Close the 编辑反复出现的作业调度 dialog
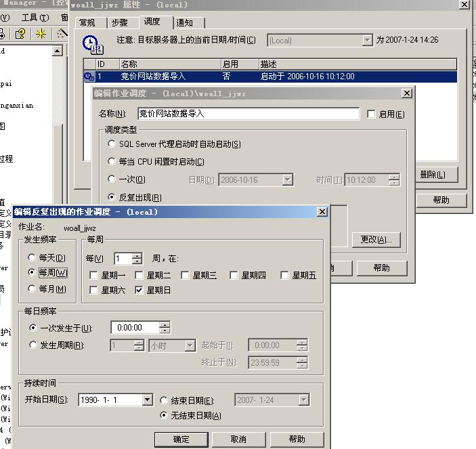476x449 pixels. click(x=322, y=211)
